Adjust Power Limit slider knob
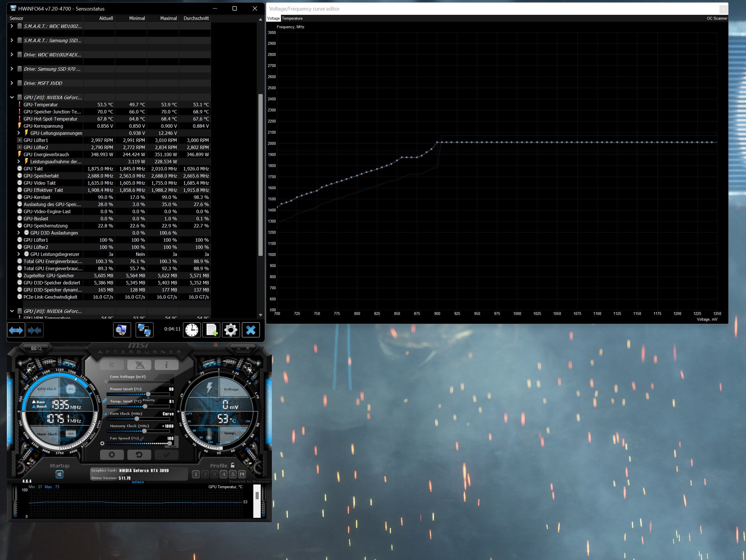This screenshot has width=746, height=560. pyautogui.click(x=148, y=394)
